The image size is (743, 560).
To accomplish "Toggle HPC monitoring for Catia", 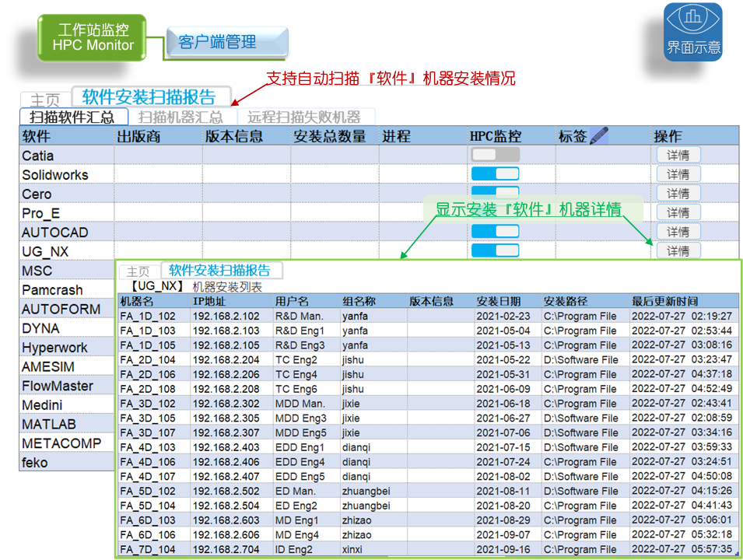I will click(495, 155).
